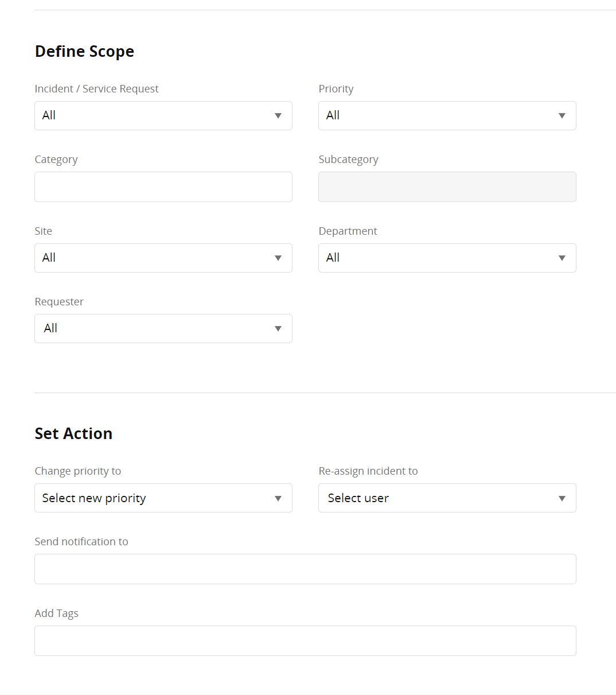Click the arrow icon of the Department dropdown

[562, 258]
